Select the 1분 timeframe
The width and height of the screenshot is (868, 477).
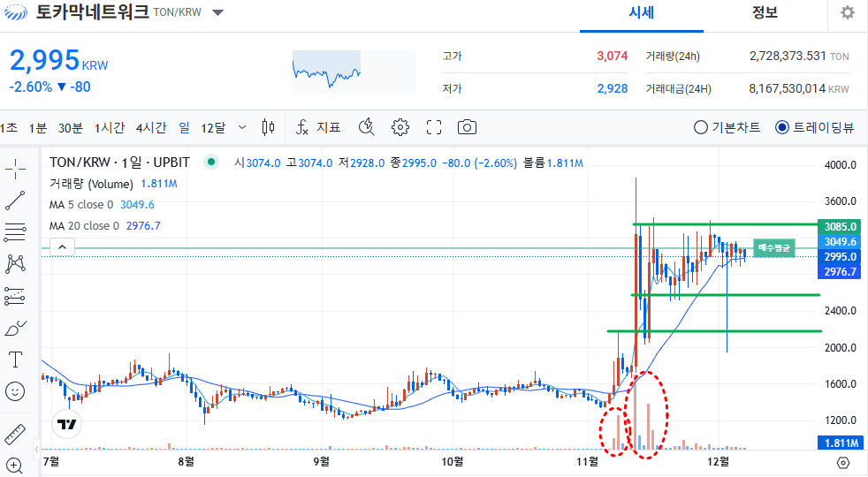coord(38,128)
